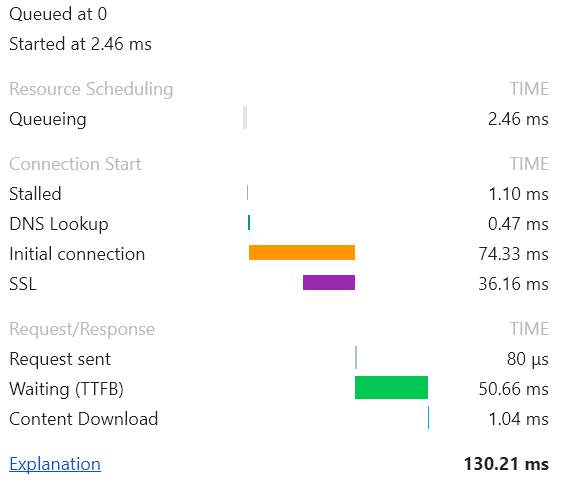The image size is (567, 482).
Task: Select the Resource Scheduling section header
Action: click(x=91, y=89)
